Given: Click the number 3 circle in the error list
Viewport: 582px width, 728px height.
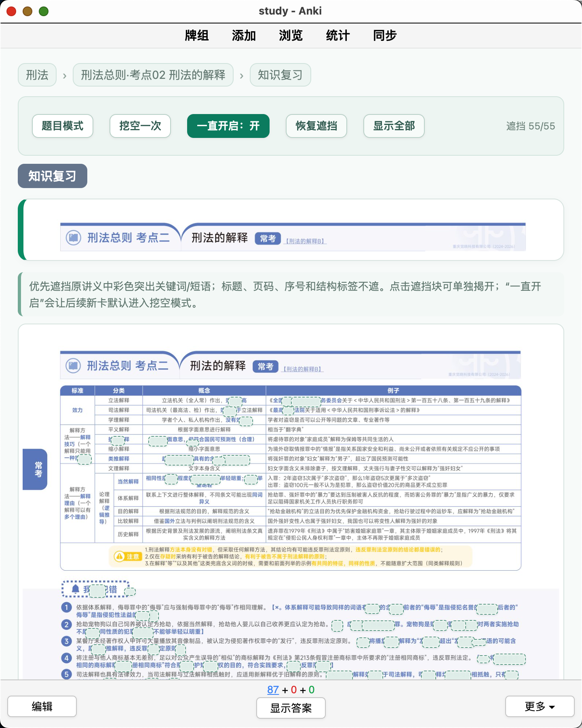Looking at the screenshot, I should pyautogui.click(x=67, y=641).
